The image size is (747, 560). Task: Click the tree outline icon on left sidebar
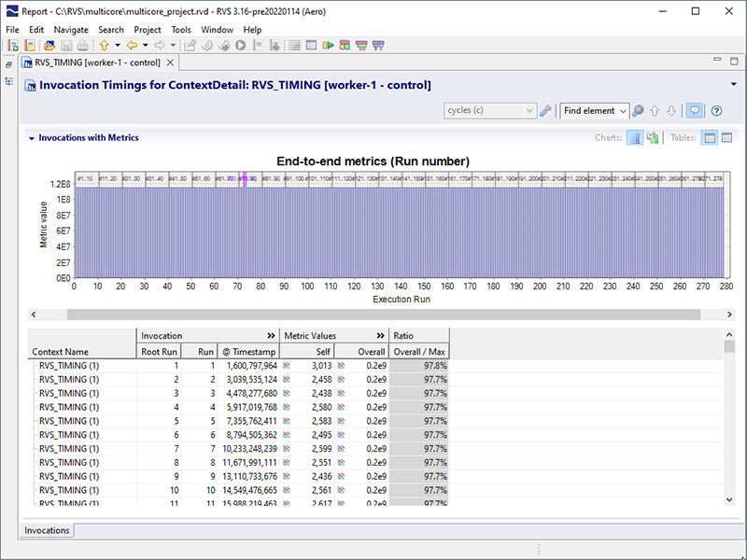[x=8, y=81]
